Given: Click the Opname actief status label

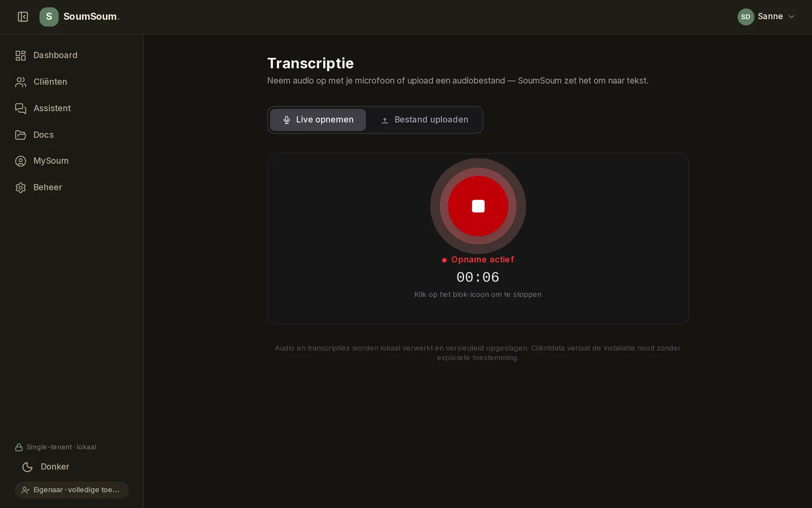Looking at the screenshot, I should click(478, 260).
